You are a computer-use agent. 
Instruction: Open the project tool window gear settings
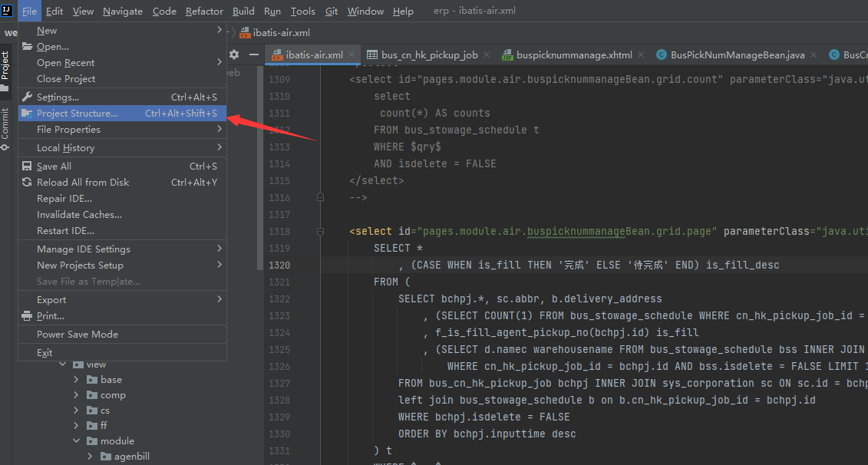click(234, 54)
